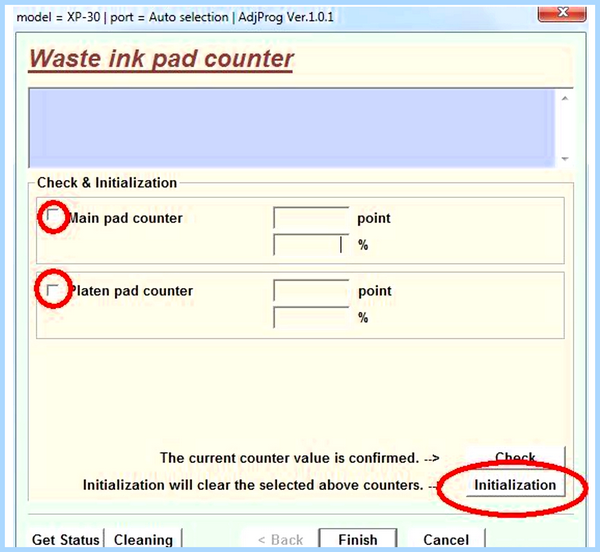Click the Check & Initialization group label
Image resolution: width=600 pixels, height=552 pixels.
point(107,182)
